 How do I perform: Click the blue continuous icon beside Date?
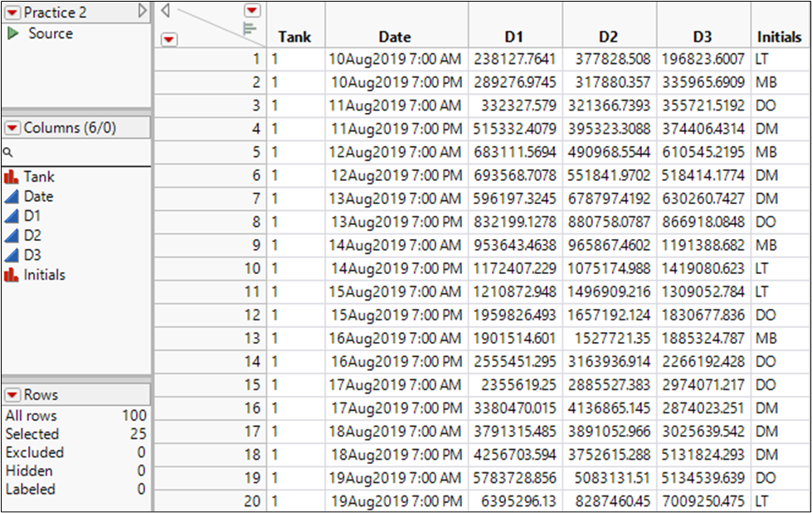click(x=11, y=196)
